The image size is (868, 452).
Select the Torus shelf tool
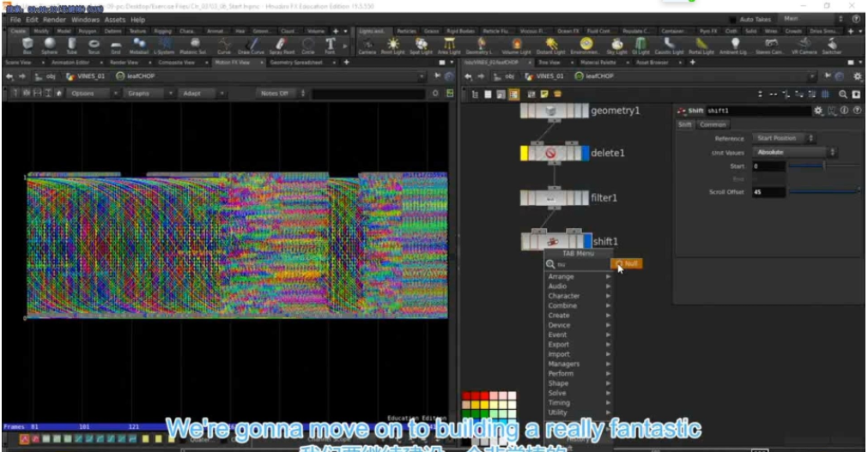point(94,45)
